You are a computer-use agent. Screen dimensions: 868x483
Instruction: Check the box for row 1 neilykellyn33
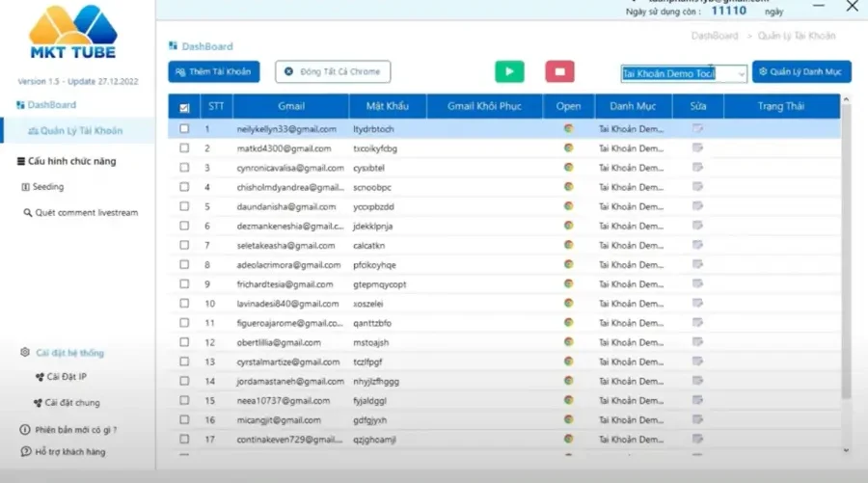(184, 128)
